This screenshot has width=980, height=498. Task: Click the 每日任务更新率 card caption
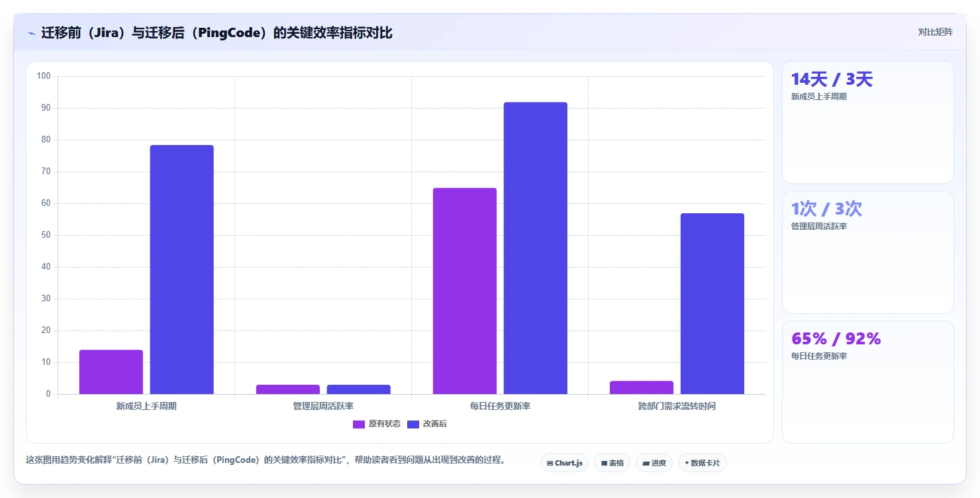[819, 356]
